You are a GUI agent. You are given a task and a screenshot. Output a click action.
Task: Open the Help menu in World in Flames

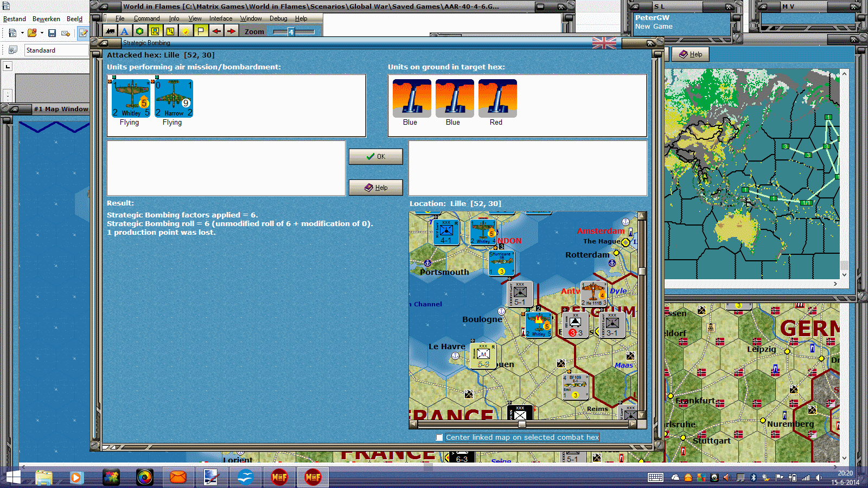point(301,18)
